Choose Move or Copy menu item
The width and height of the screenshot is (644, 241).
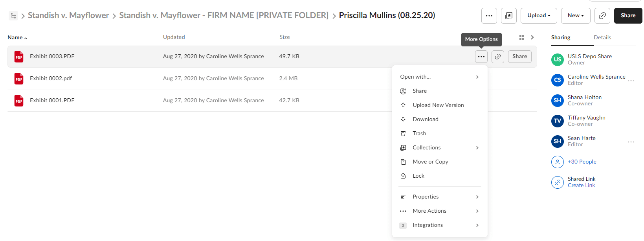pos(440,162)
